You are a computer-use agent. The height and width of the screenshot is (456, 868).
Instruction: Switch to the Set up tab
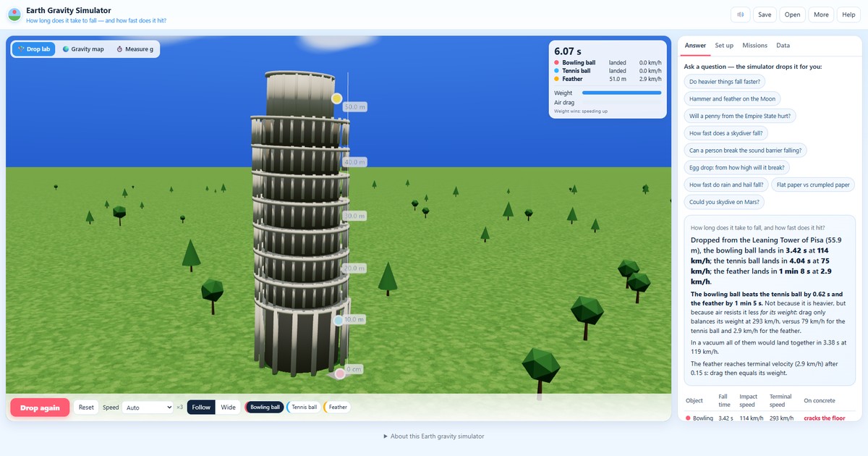[724, 46]
